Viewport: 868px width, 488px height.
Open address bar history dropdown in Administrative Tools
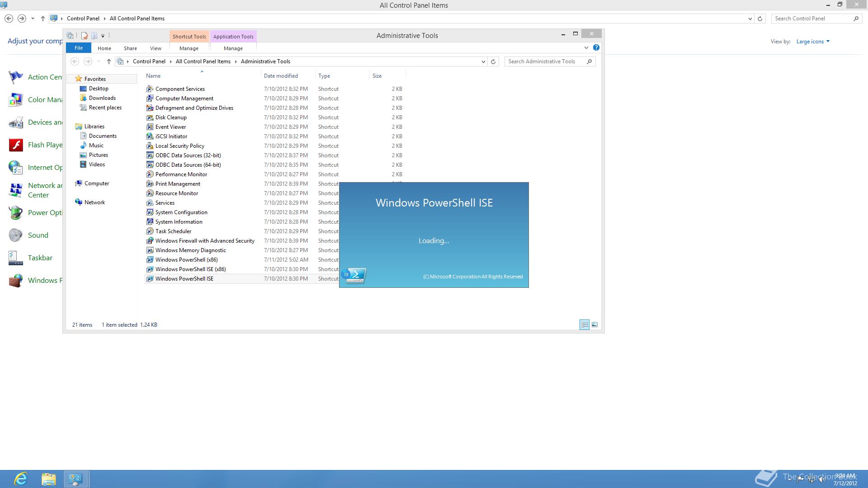[483, 61]
